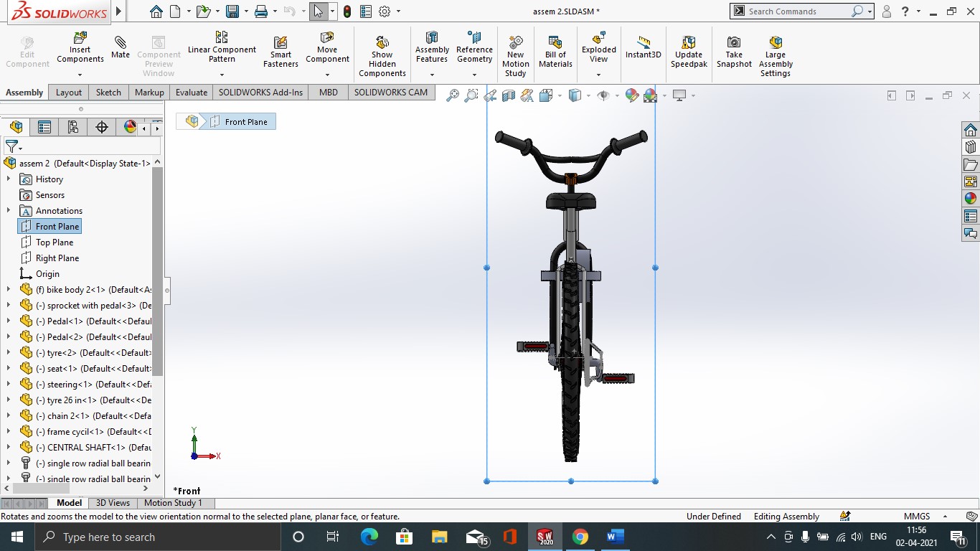The height and width of the screenshot is (551, 980).
Task: Click the Home icon in title bar
Action: 156,11
